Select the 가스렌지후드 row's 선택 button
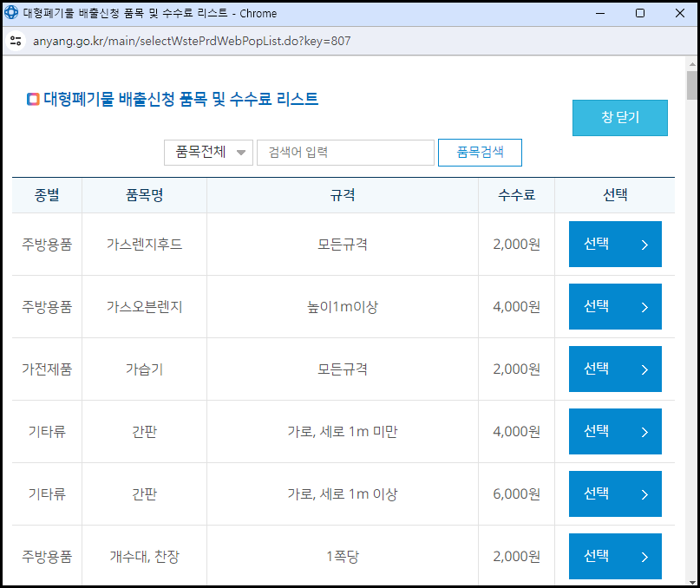 pos(615,244)
